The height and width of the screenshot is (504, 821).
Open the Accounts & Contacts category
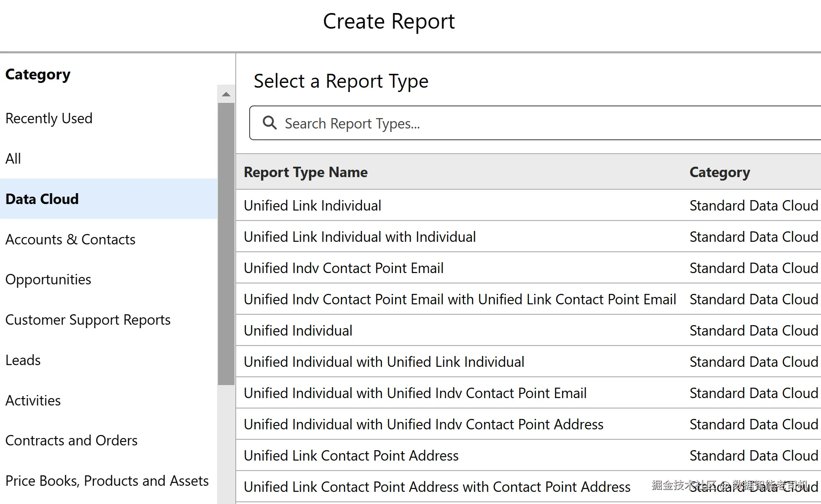(x=70, y=240)
